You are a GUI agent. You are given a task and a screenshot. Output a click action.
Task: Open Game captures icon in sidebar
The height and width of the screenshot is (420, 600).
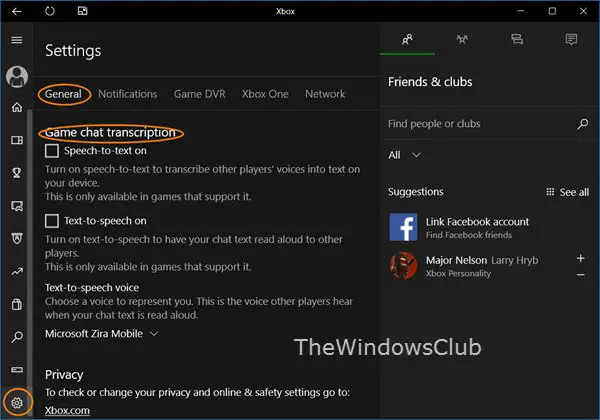coord(17,206)
